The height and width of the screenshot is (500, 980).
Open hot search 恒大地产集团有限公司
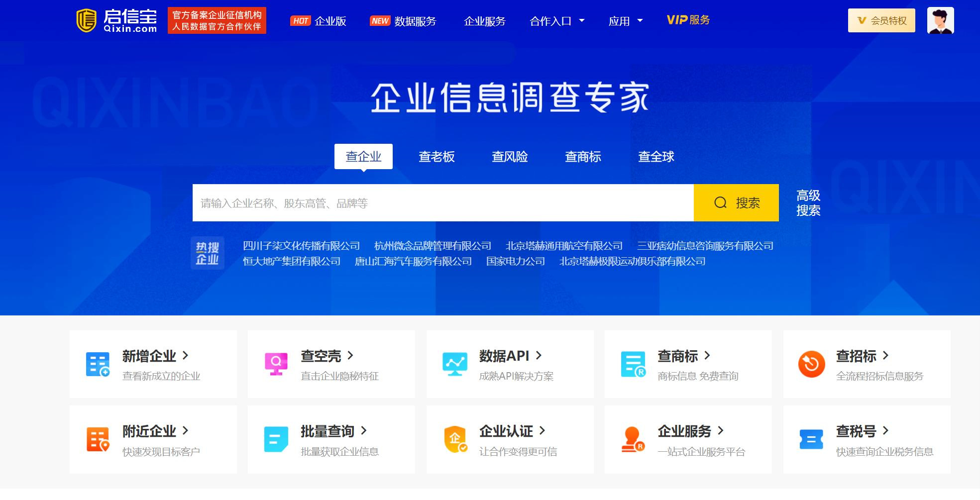tap(292, 261)
